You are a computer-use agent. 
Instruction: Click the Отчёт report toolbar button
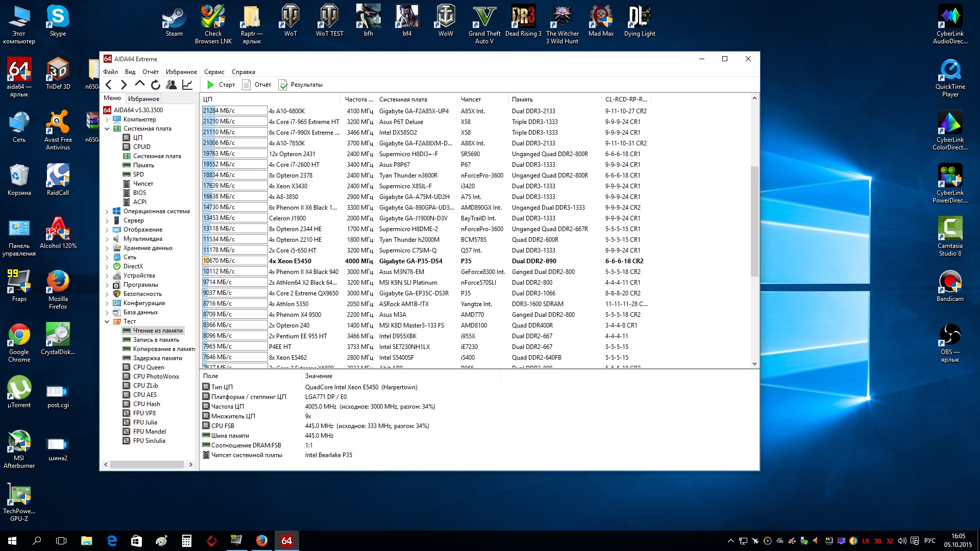[x=257, y=85]
